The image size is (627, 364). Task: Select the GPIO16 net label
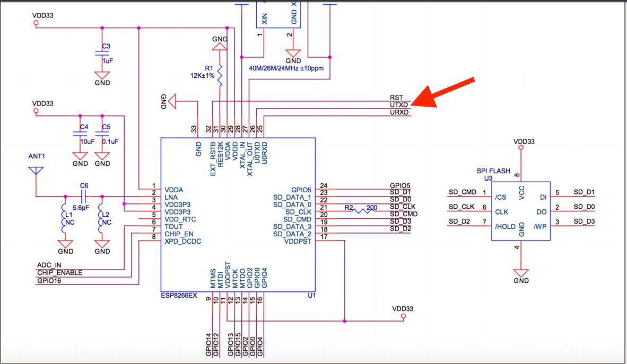click(x=49, y=281)
